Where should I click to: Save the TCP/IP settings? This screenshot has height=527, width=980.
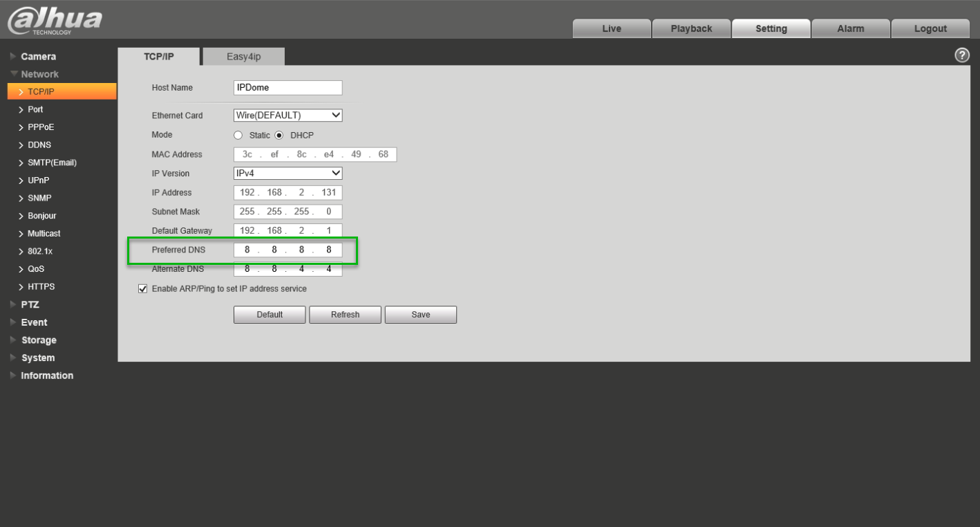pos(420,315)
